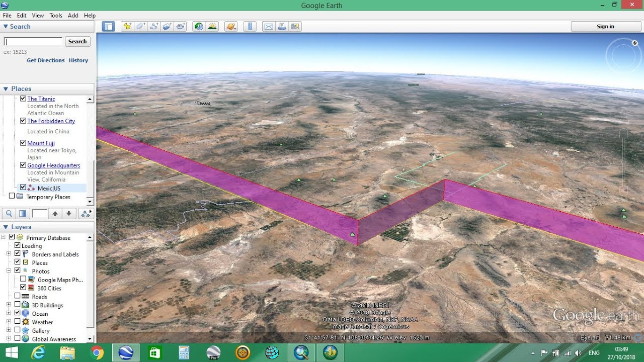Open the Calculator taskbar icon
Image resolution: width=644 pixels, height=362 pixels.
184,352
